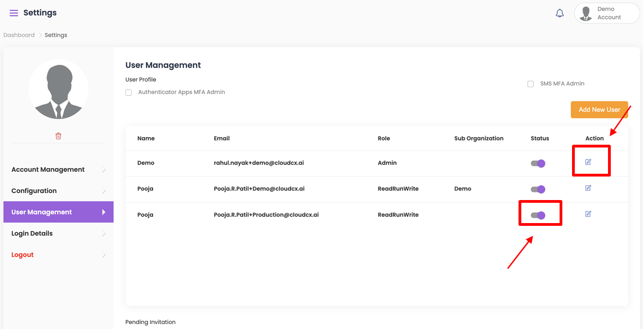Click the Add New User button
The width and height of the screenshot is (644, 330).
(x=599, y=110)
